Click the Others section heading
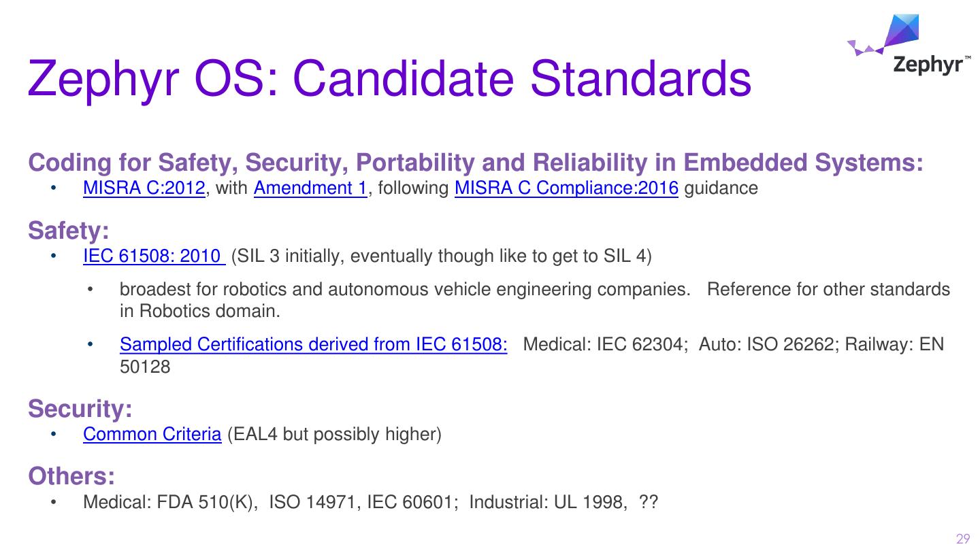The image size is (980, 551). [71, 477]
